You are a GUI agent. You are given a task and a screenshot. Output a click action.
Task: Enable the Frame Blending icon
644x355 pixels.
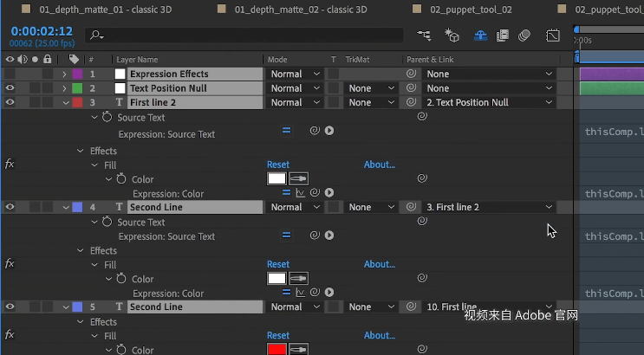503,35
